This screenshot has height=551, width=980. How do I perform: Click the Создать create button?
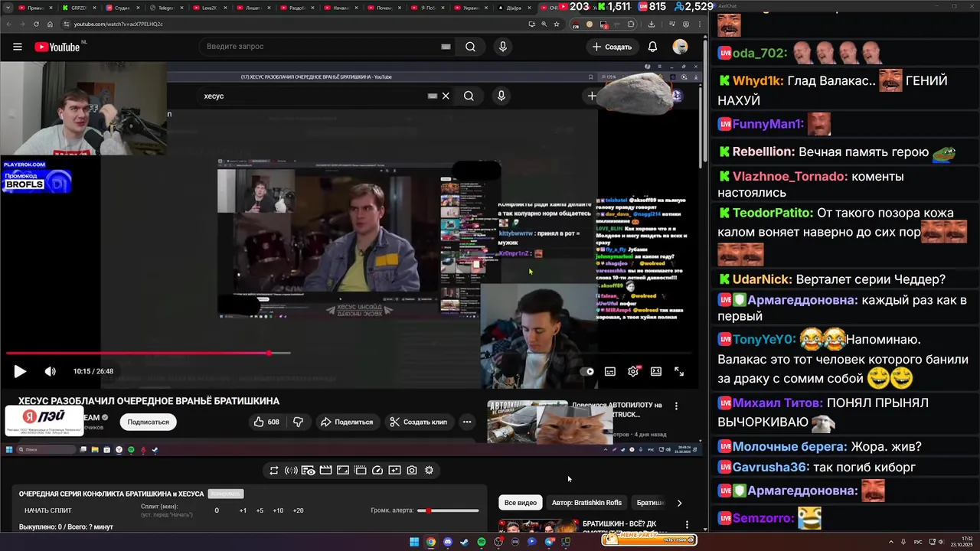pos(612,47)
